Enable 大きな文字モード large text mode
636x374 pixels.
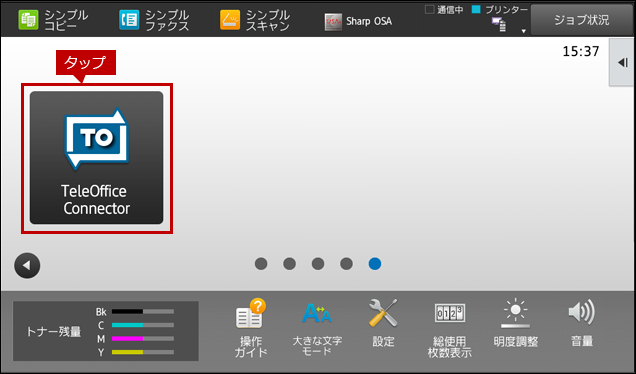click(317, 329)
